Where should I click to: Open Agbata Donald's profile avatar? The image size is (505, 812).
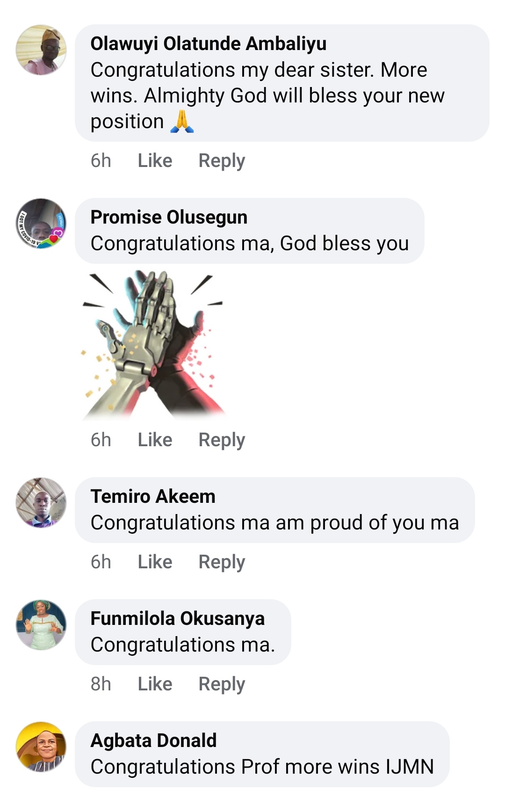pos(41,747)
